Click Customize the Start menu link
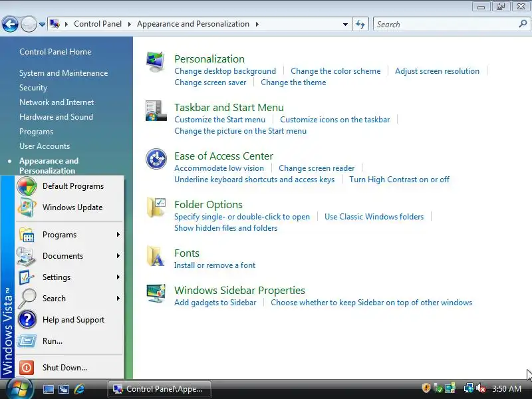Screen dimensions: 532x399 220,120
